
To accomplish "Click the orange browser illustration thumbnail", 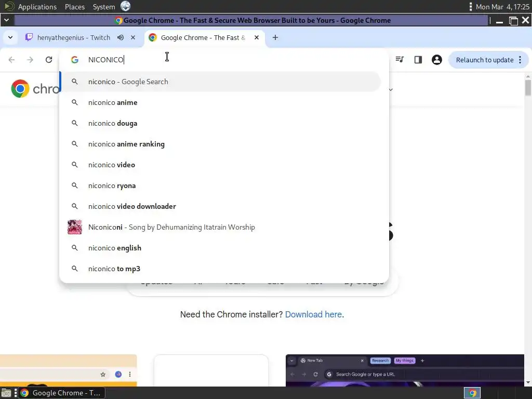I will (x=68, y=370).
